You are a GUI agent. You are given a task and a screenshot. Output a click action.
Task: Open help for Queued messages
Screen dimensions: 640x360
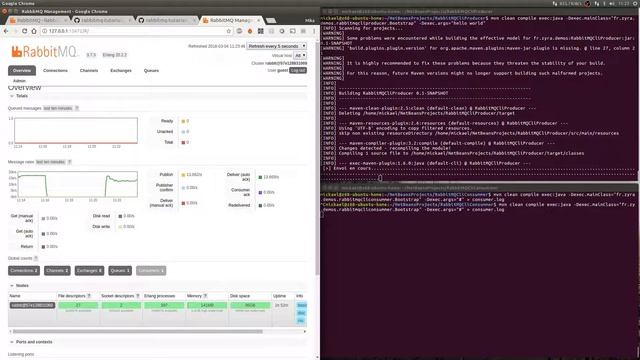[x=77, y=108]
